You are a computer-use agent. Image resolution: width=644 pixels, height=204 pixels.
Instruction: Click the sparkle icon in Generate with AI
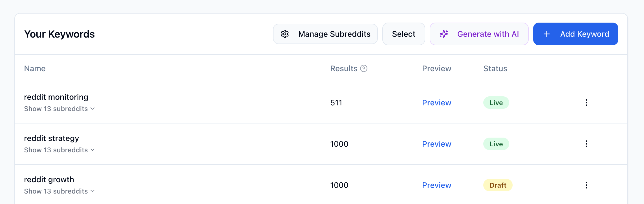[444, 34]
